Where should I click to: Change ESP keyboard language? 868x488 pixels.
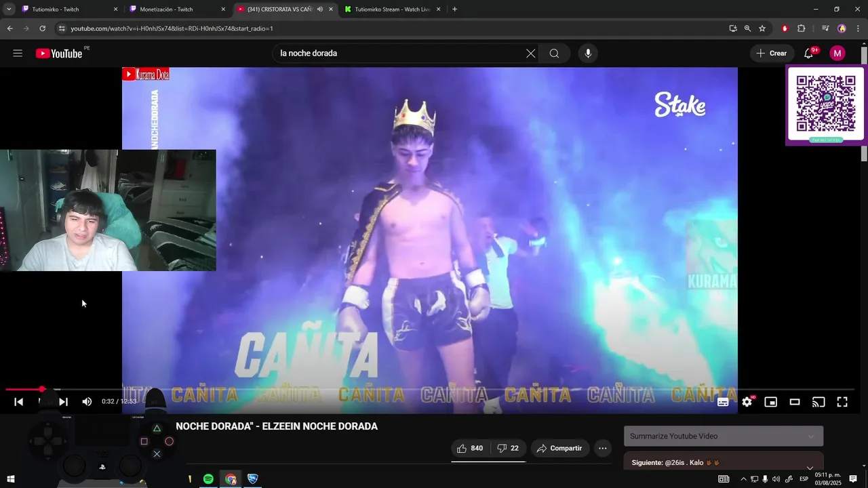point(804,479)
